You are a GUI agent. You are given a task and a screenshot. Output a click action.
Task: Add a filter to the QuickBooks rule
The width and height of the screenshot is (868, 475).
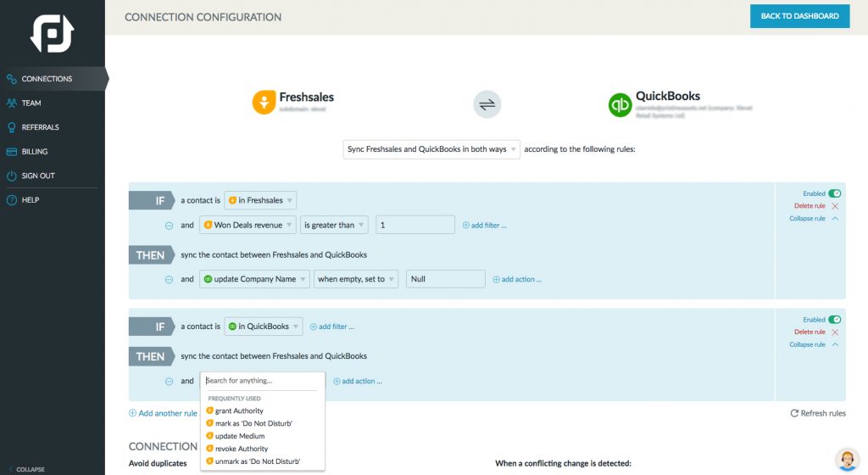[x=332, y=327]
